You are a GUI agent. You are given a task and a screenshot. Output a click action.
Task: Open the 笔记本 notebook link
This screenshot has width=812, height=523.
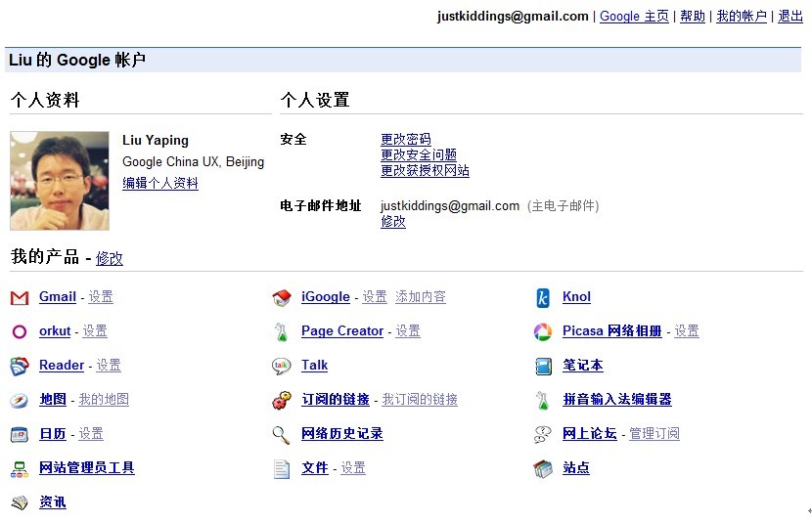tap(583, 365)
